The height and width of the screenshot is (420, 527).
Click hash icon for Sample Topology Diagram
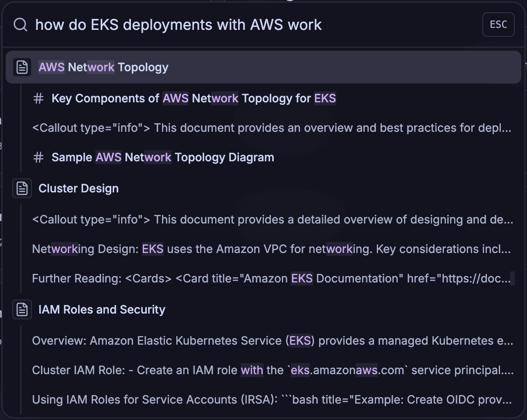(x=38, y=157)
